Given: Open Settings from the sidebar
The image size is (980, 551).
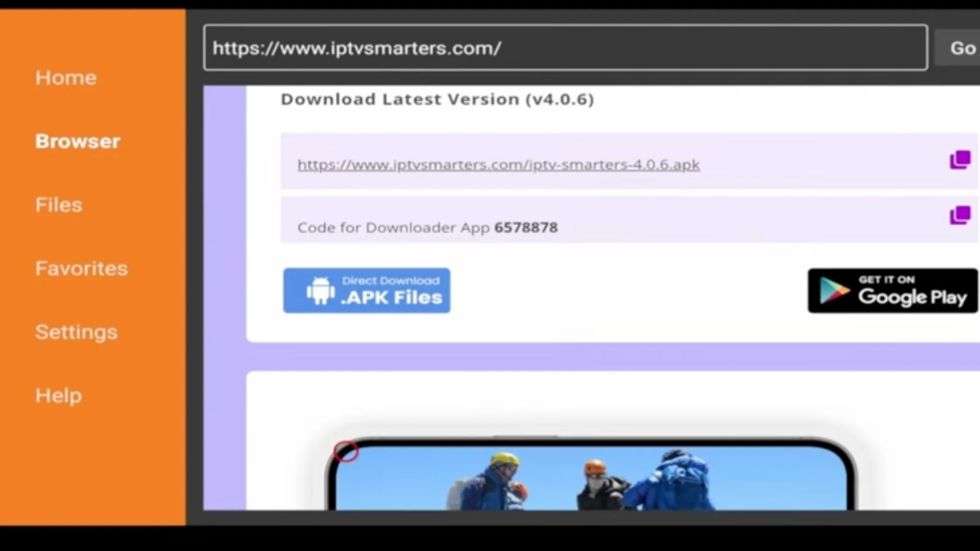Looking at the screenshot, I should (76, 332).
